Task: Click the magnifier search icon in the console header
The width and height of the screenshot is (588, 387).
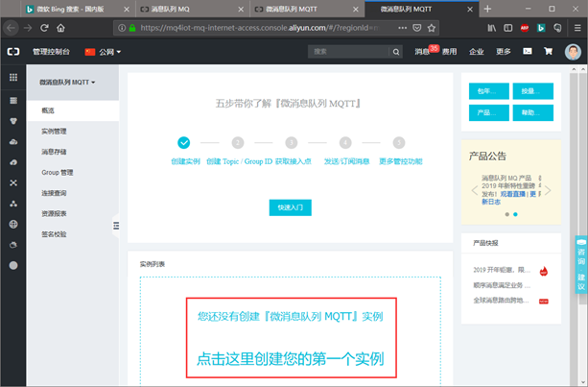Action: (x=396, y=52)
